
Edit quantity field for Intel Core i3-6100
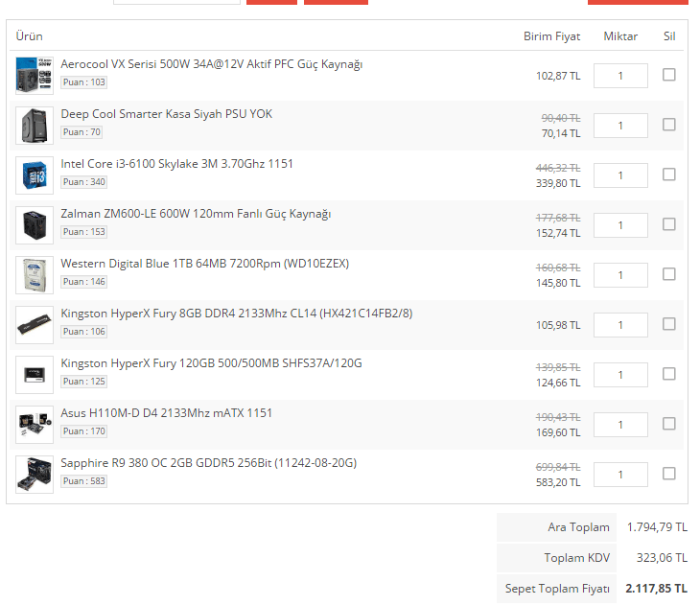(620, 175)
